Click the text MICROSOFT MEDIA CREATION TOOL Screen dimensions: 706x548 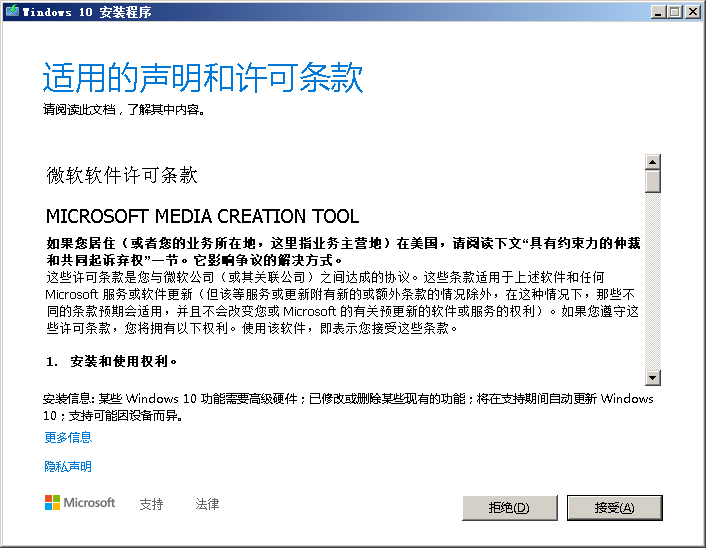(x=203, y=217)
